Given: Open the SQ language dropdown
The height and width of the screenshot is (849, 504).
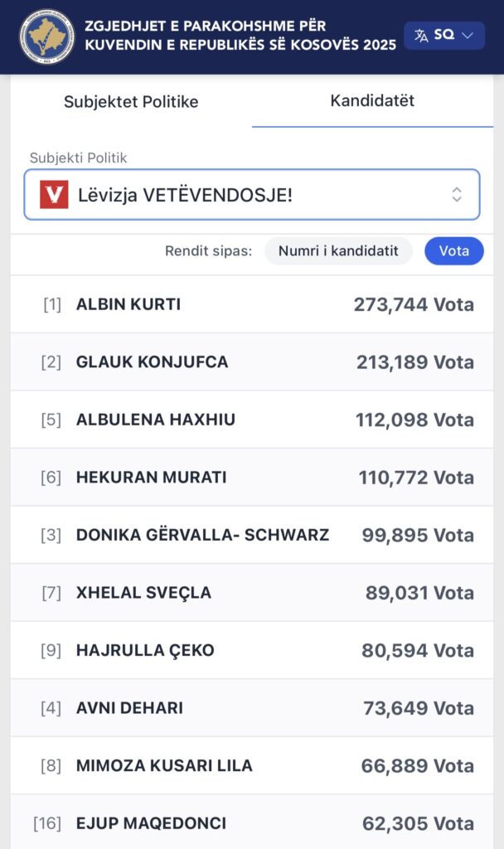Looking at the screenshot, I should [x=443, y=36].
